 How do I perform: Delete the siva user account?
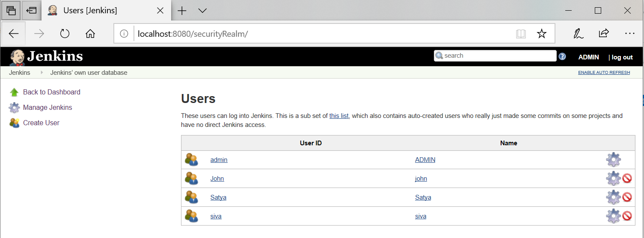[x=627, y=216]
